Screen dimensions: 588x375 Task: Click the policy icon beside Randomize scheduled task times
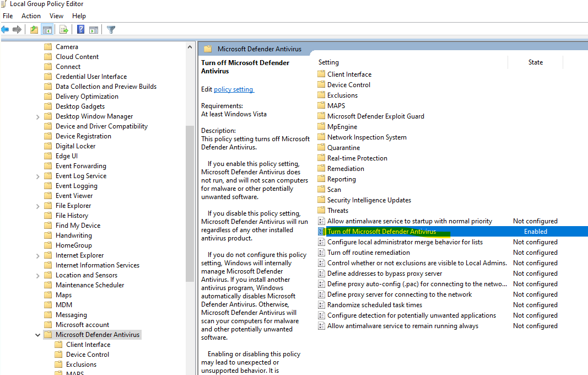pos(321,305)
